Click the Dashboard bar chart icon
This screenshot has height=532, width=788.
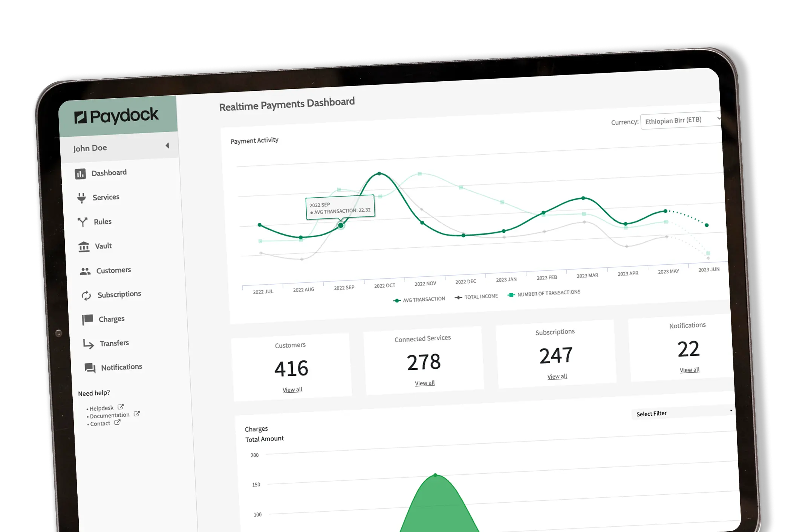click(x=80, y=174)
